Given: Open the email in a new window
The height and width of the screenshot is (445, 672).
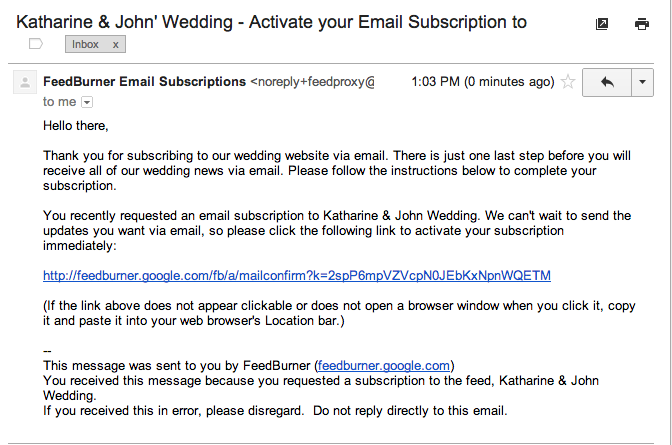Looking at the screenshot, I should (x=602, y=24).
